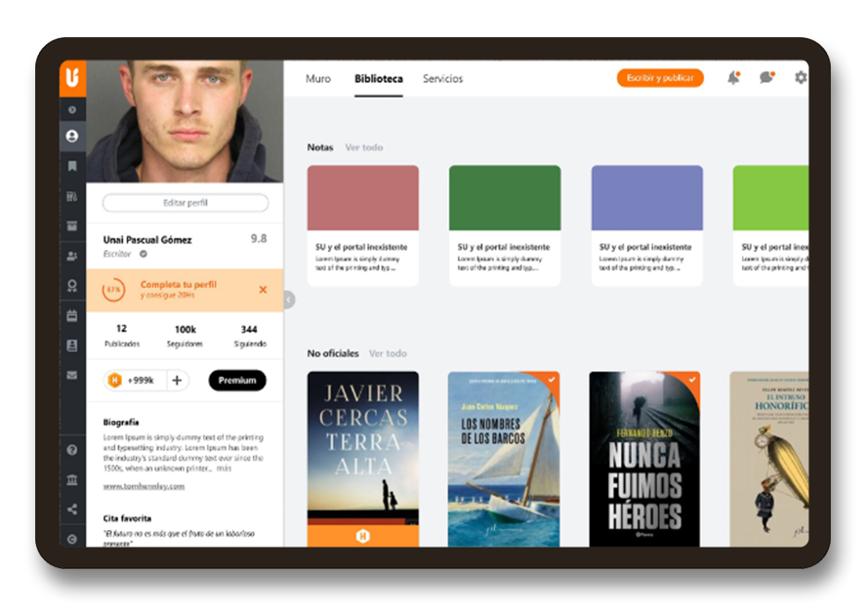Click the black Premium button
The height and width of the screenshot is (614, 868).
(237, 381)
